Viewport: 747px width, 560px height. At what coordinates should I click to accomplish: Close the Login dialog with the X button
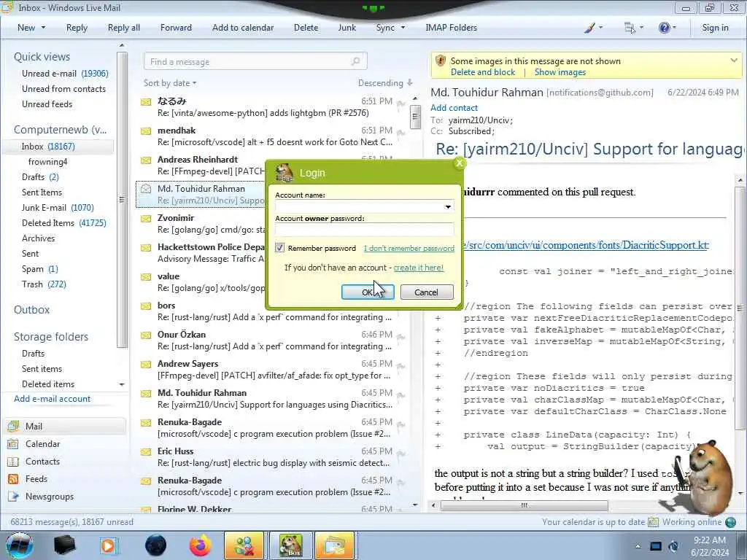[x=460, y=163]
